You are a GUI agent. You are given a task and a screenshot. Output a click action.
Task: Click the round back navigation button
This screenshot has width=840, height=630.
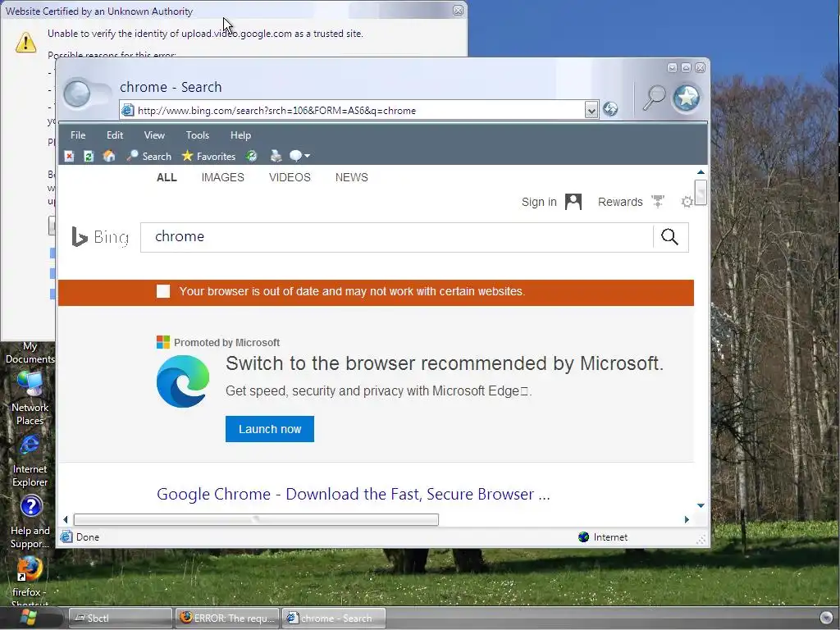point(78,94)
